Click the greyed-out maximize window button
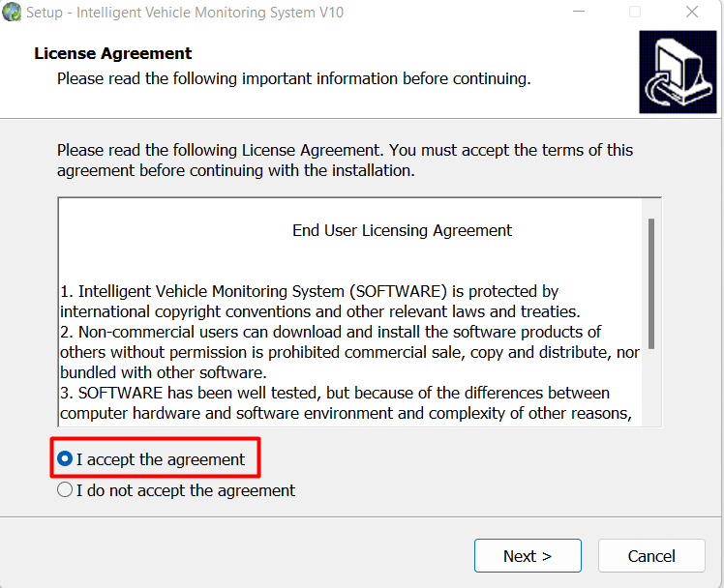The image size is (724, 588). pos(635,13)
